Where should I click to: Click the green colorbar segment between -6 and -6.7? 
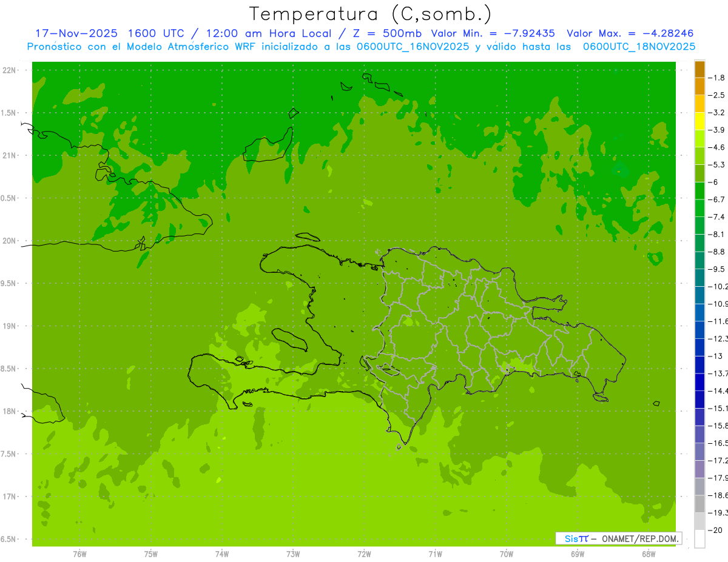click(x=699, y=190)
